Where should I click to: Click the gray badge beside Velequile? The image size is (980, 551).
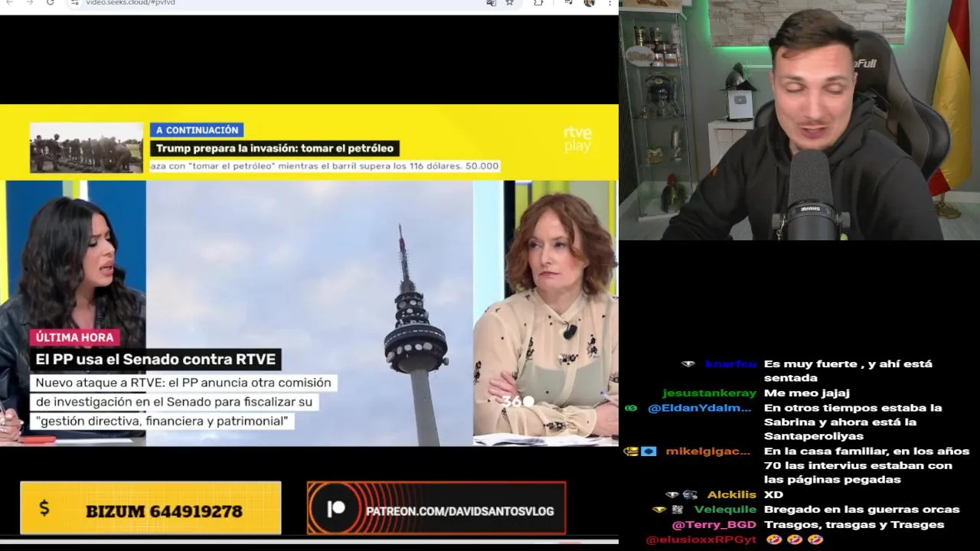tap(677, 510)
